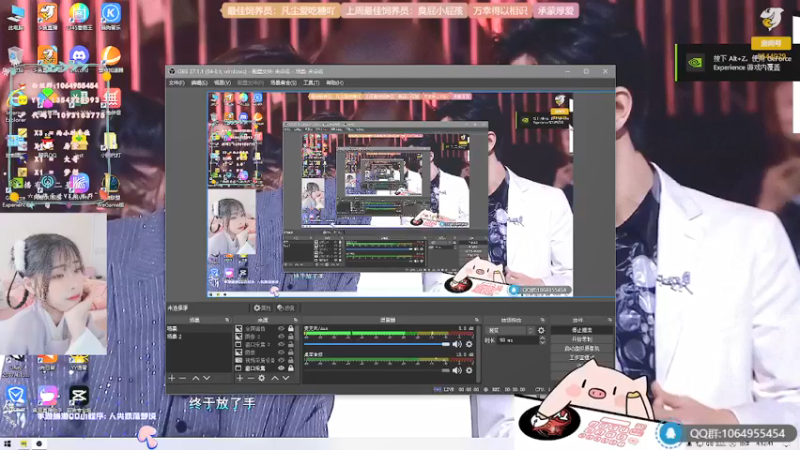Click the 开始录制 start recording button
This screenshot has height=450, width=800.
click(x=582, y=339)
